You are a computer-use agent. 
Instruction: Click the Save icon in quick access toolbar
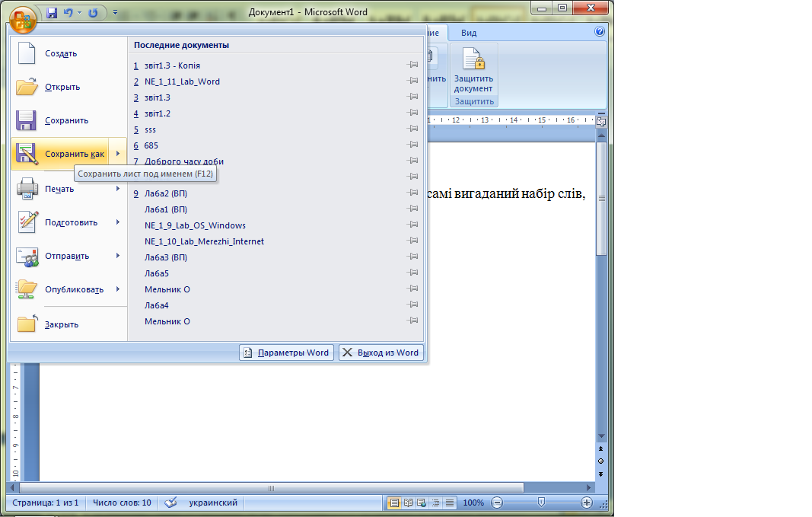52,13
